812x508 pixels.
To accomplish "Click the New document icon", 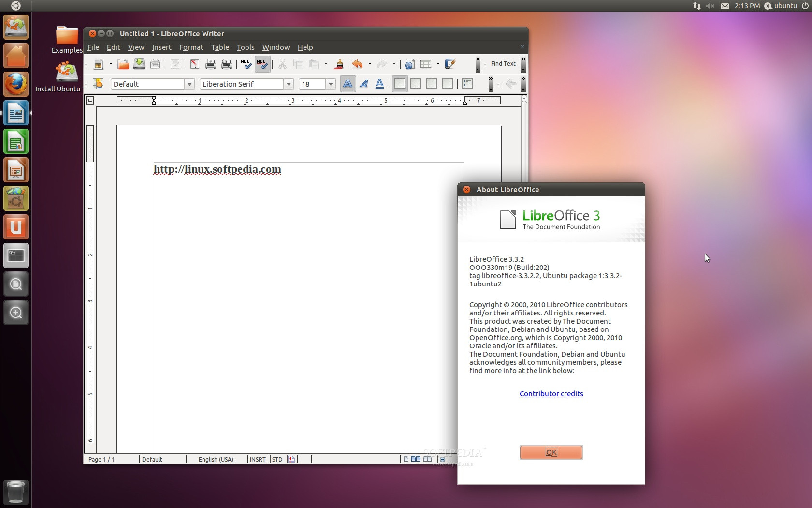I will (x=98, y=64).
